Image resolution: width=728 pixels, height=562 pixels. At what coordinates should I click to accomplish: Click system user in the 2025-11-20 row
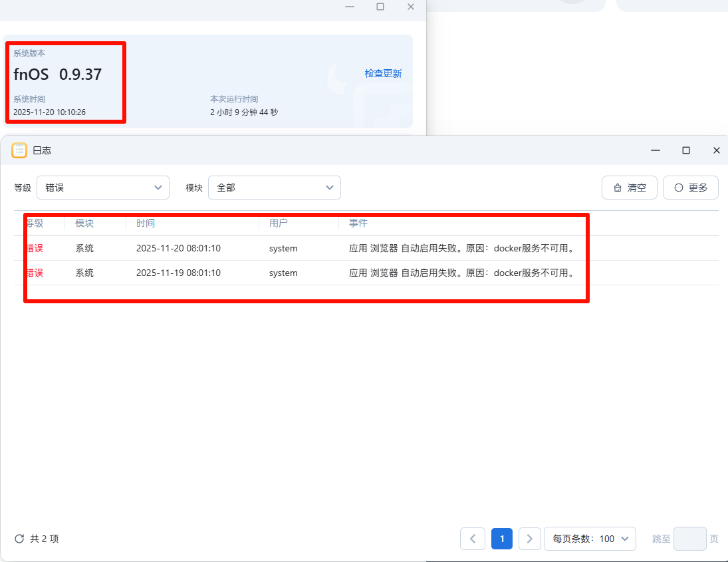(x=283, y=249)
